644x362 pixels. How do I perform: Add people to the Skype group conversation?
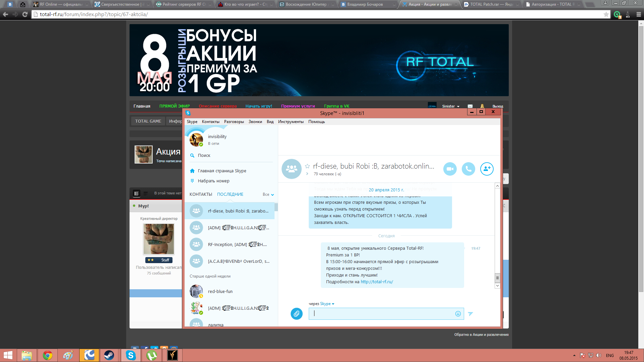(x=487, y=169)
